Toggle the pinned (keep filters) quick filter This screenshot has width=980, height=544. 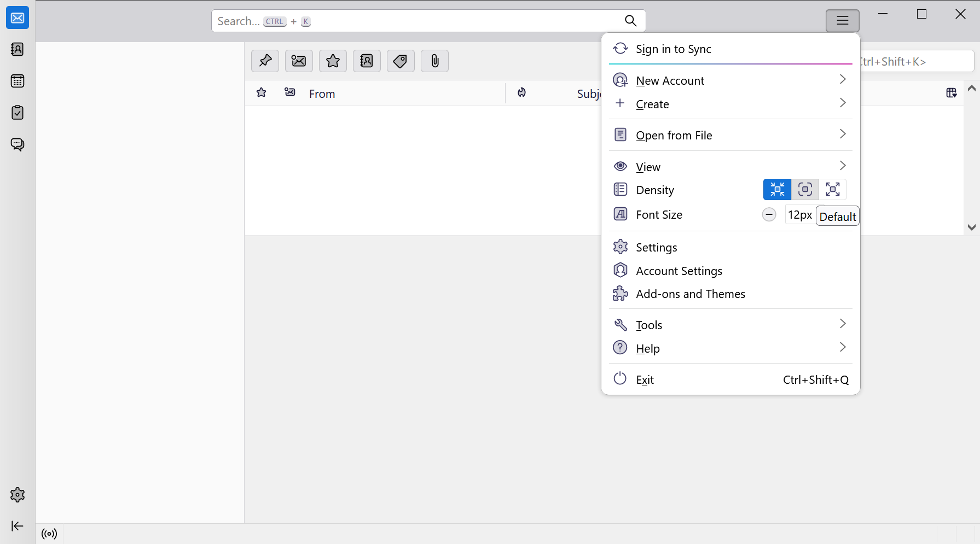265,61
